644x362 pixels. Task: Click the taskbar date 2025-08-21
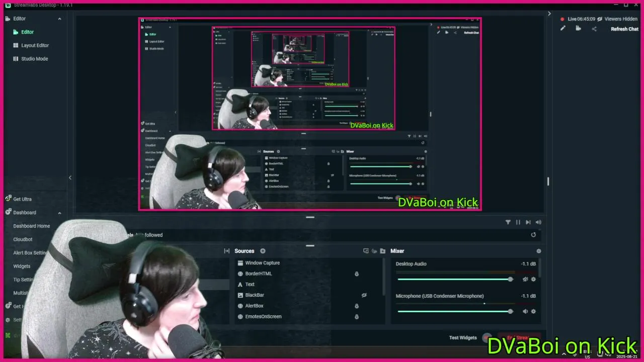[628, 356]
